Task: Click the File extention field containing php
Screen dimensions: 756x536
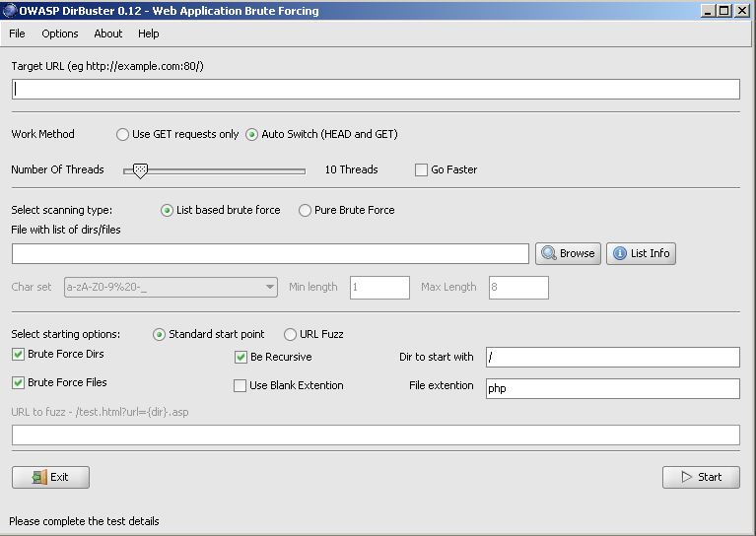Action: pyautogui.click(x=613, y=388)
